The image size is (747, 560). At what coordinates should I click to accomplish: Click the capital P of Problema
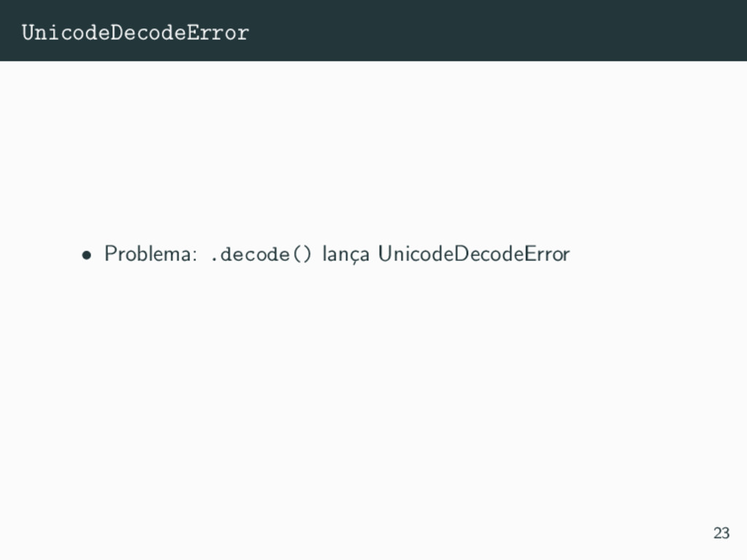coord(110,253)
